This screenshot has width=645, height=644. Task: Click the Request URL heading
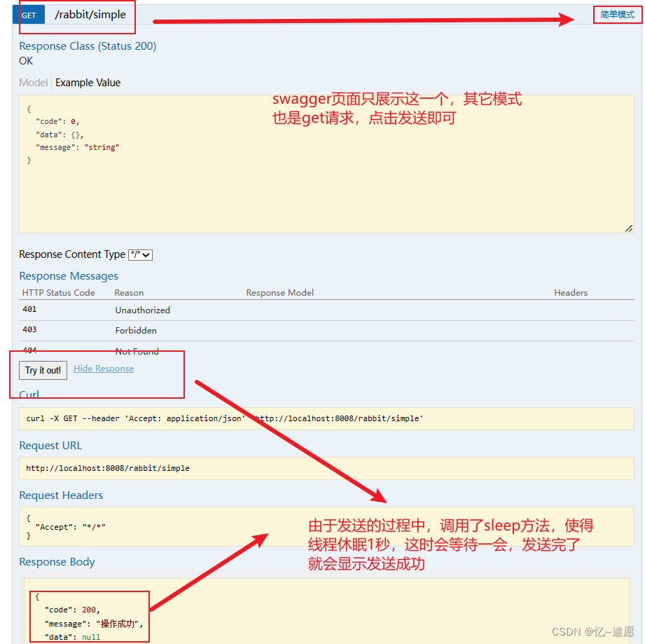(50, 445)
